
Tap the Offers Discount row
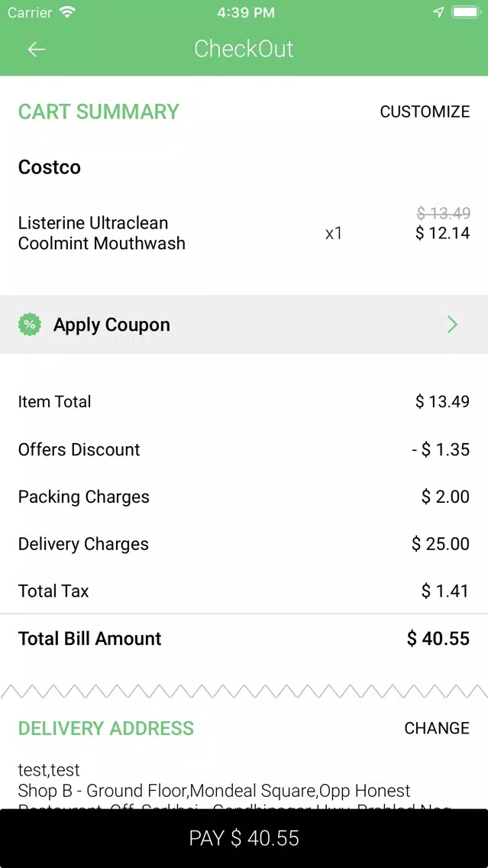coord(244,449)
